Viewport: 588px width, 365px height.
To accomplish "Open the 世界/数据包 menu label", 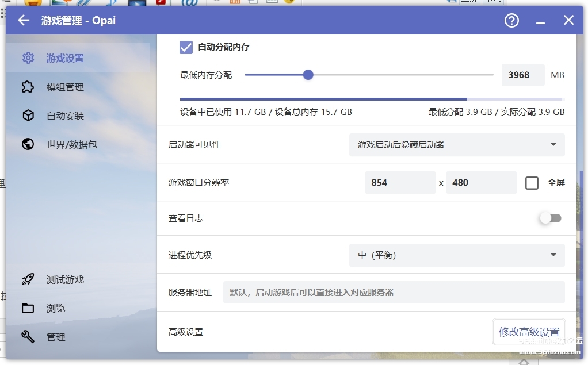I will pos(72,145).
